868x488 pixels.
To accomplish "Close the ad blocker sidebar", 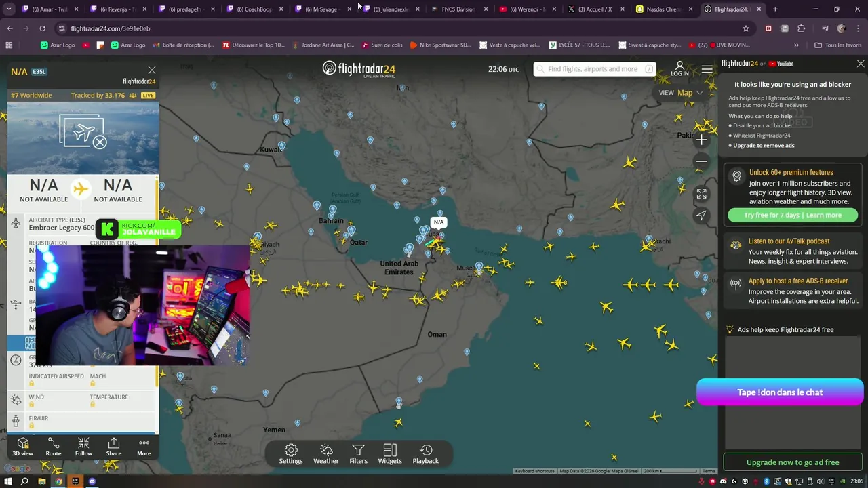I will [x=861, y=64].
